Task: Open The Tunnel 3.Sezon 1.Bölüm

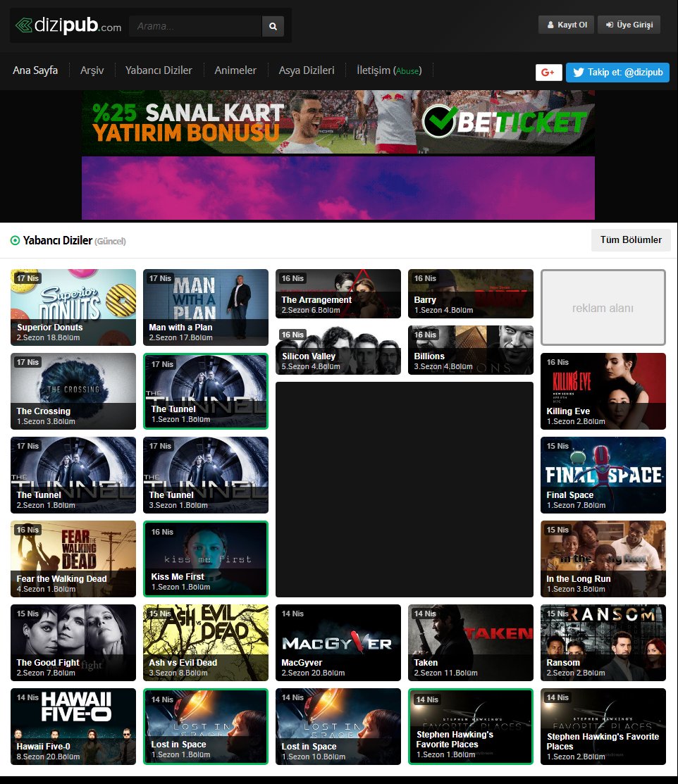Action: click(x=206, y=475)
